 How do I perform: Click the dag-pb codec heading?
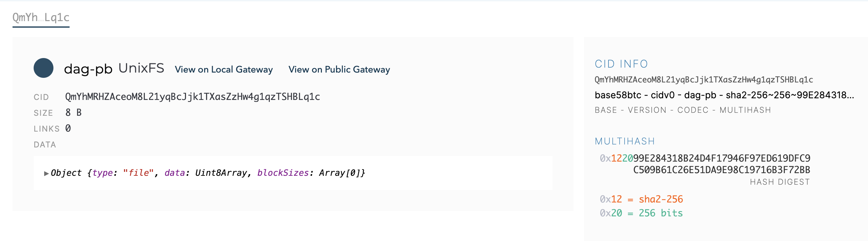coord(88,69)
